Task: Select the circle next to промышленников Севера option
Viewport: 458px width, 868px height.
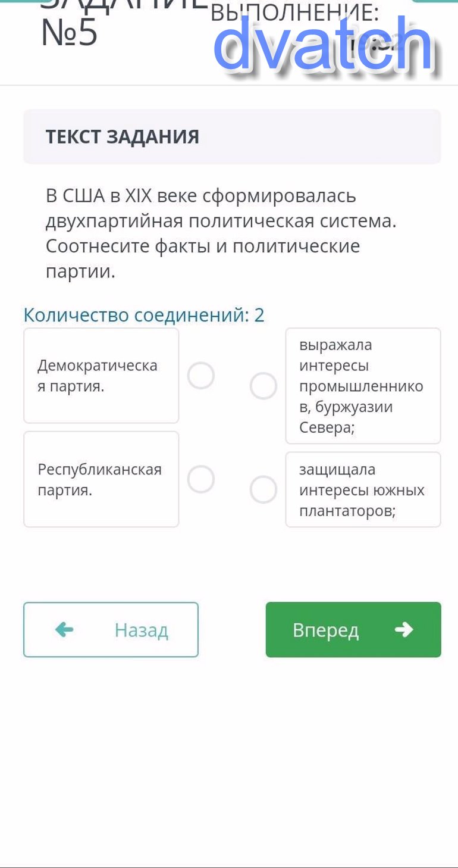Action: click(x=263, y=386)
